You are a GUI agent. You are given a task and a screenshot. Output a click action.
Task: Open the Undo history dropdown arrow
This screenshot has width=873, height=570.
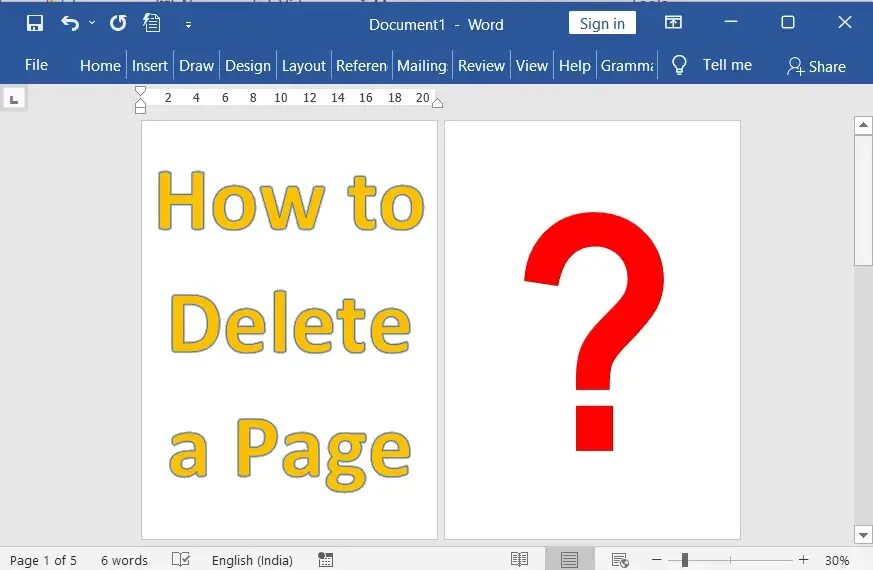[92, 23]
